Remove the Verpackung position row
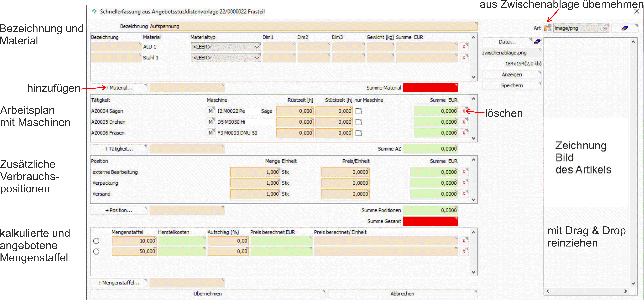Image resolution: width=644 pixels, height=300 pixels. (x=464, y=183)
